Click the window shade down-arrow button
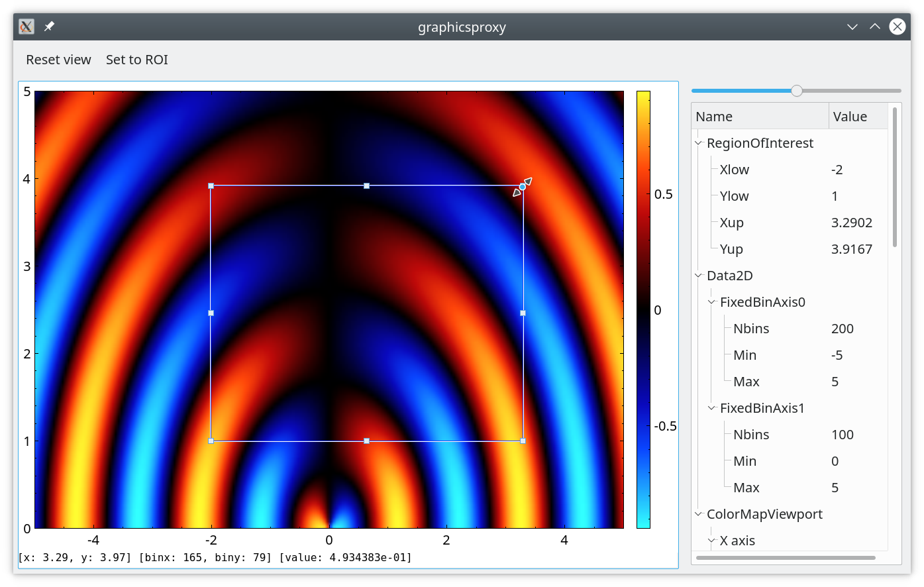Viewport: 924px width, 587px height. pos(852,27)
